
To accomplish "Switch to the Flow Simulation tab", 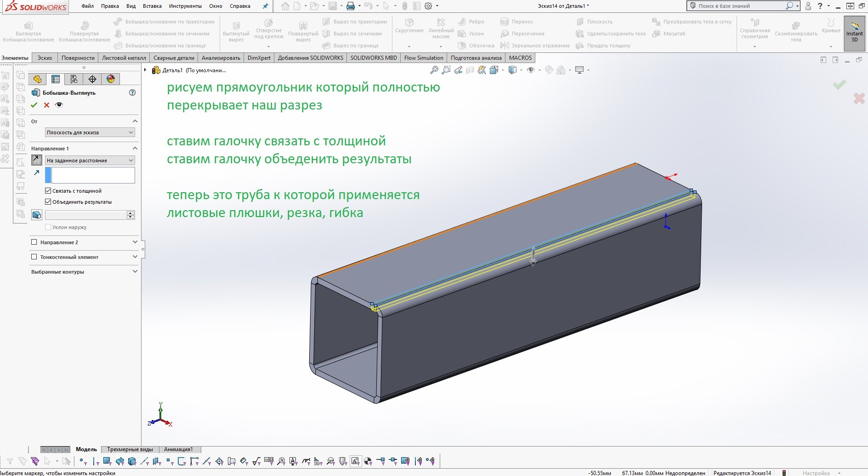I will (424, 57).
